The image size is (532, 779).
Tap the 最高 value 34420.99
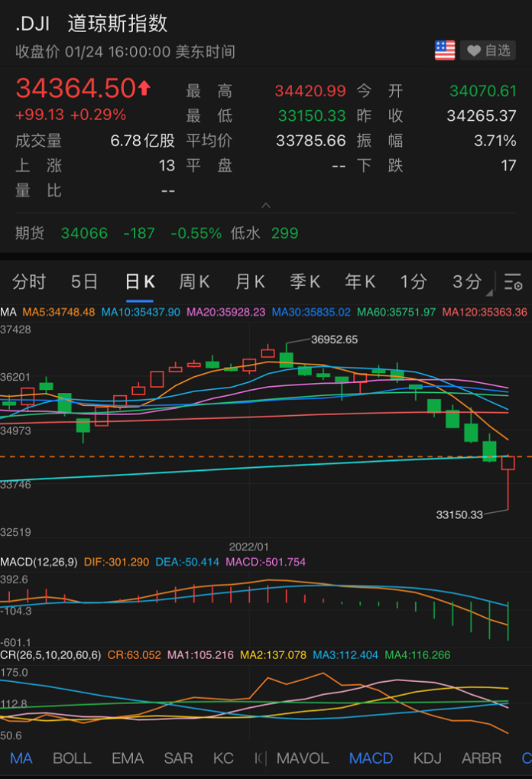[x=310, y=91]
